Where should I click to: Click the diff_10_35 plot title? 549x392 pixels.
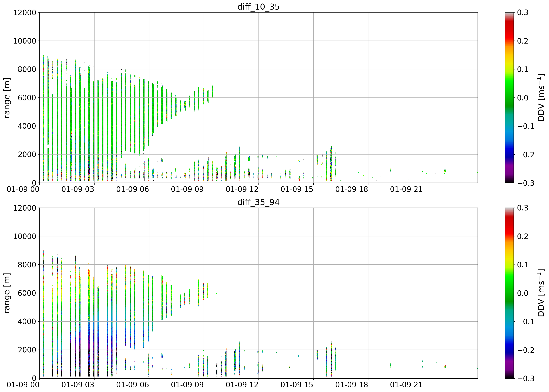point(258,7)
